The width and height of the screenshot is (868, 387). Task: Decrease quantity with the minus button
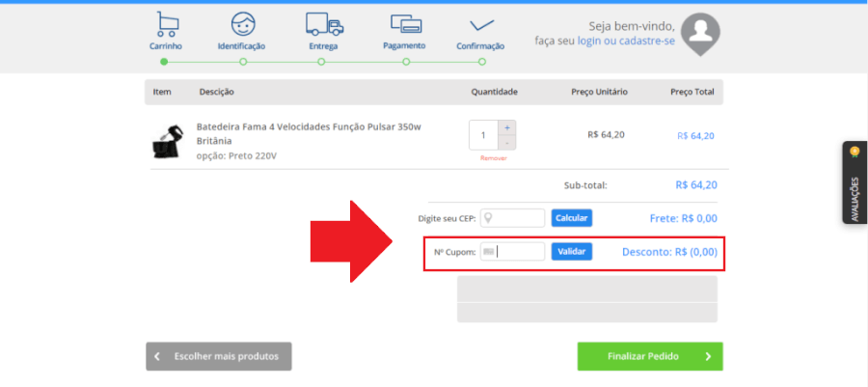click(x=507, y=142)
